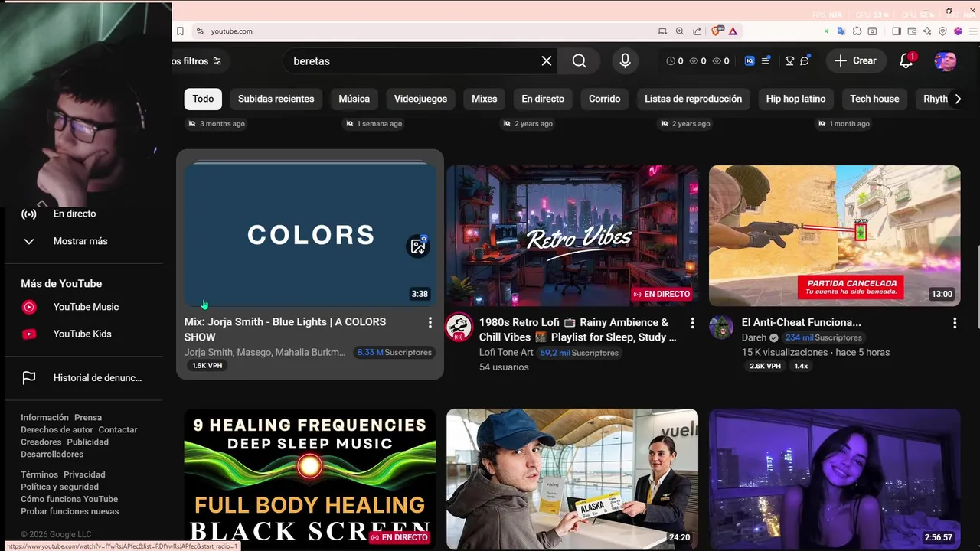Screen dimensions: 980x551
Task: Click the Crear button
Action: (x=855, y=61)
